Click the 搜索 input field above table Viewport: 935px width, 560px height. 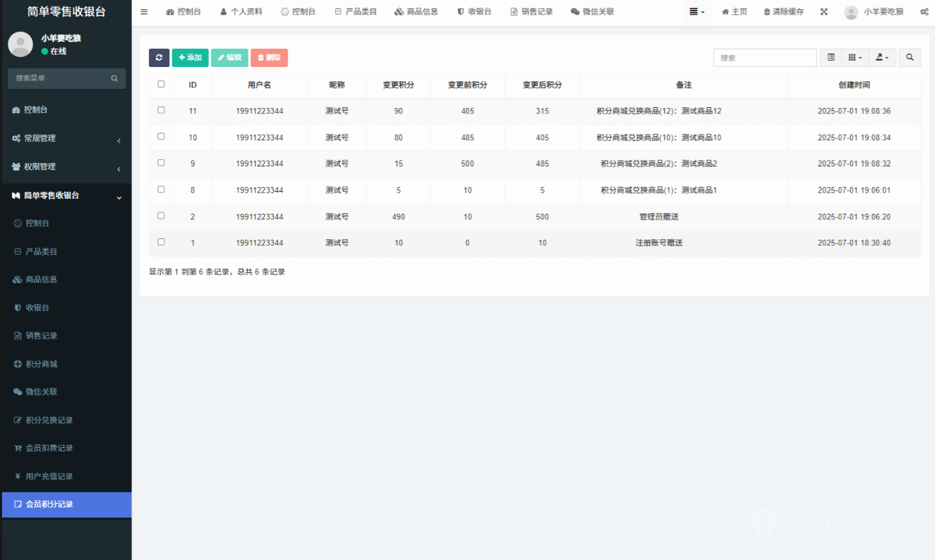pyautogui.click(x=764, y=58)
